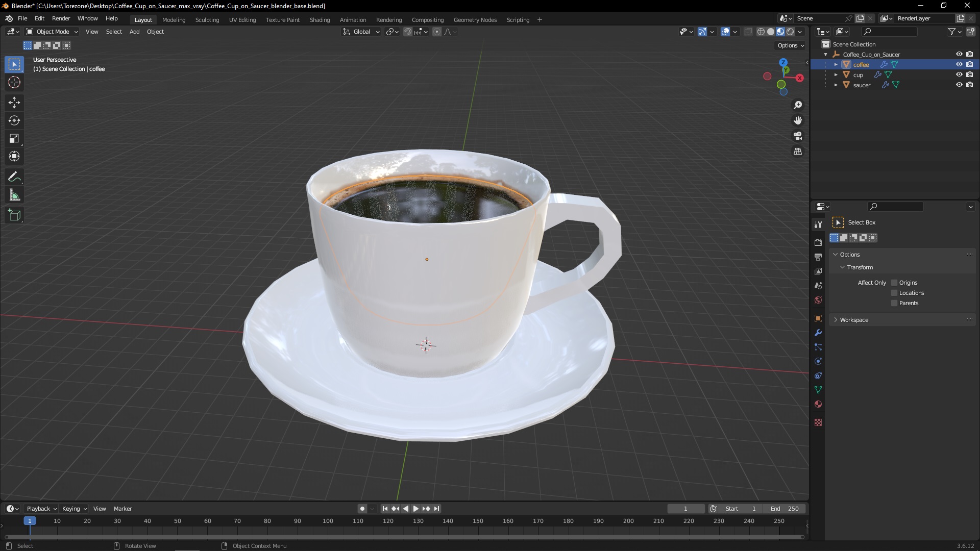Enable the Origins checkbox
Viewport: 980px width, 551px height.
tap(894, 283)
